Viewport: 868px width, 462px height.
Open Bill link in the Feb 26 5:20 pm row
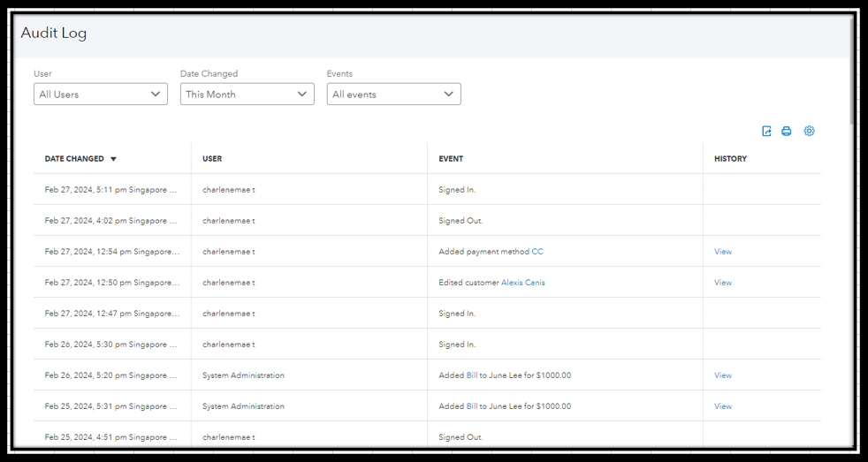(x=472, y=375)
